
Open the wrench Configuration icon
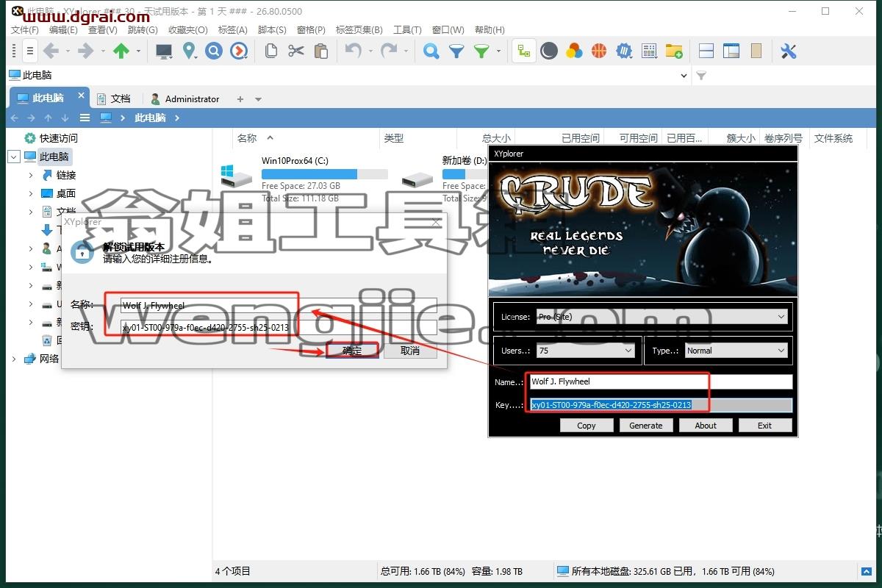789,51
